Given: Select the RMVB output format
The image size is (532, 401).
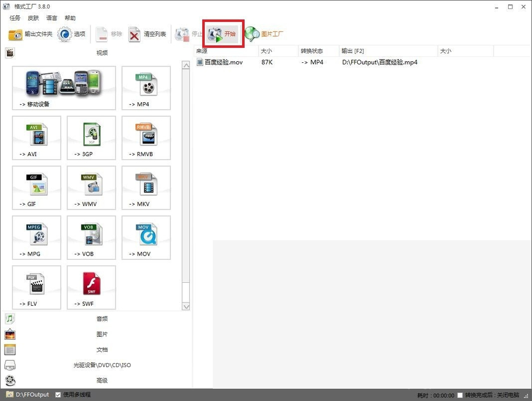Looking at the screenshot, I should 146,138.
